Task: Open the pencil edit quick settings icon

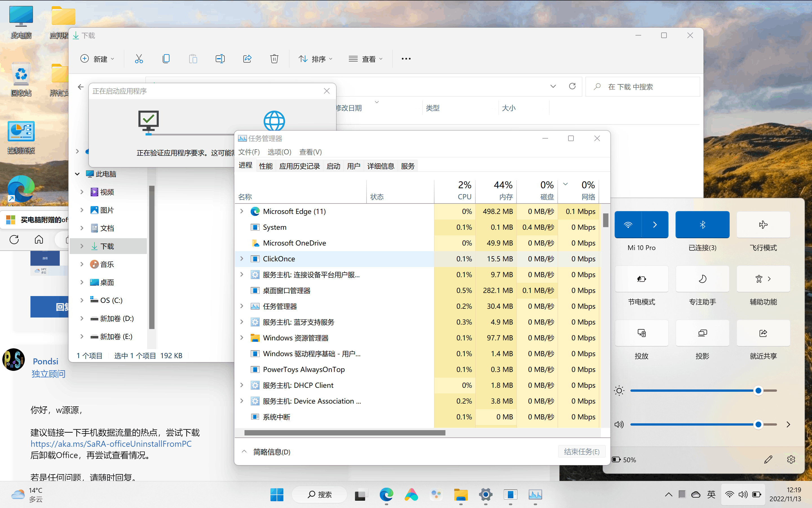Action: click(x=768, y=459)
